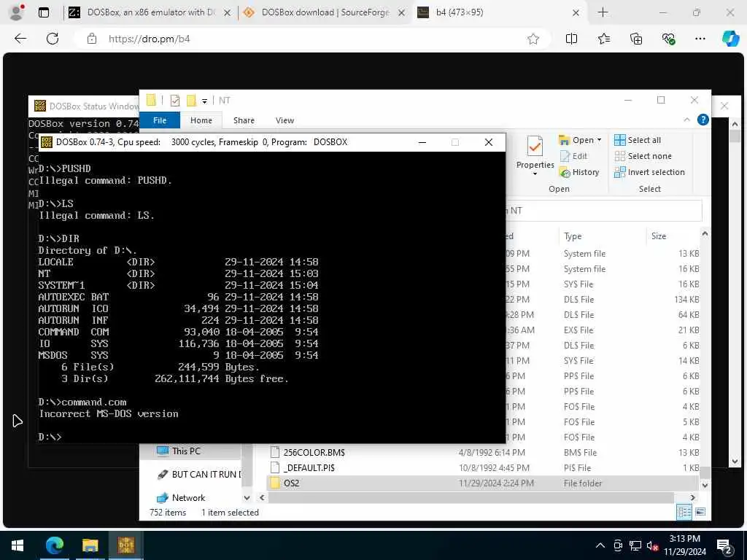
Task: Click file list vertical scroll up arrow
Action: click(x=705, y=234)
